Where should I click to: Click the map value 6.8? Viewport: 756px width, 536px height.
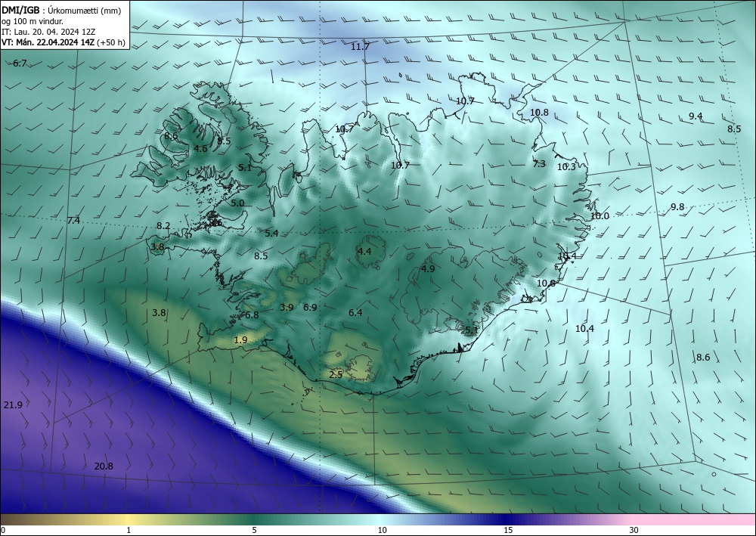[252, 315]
